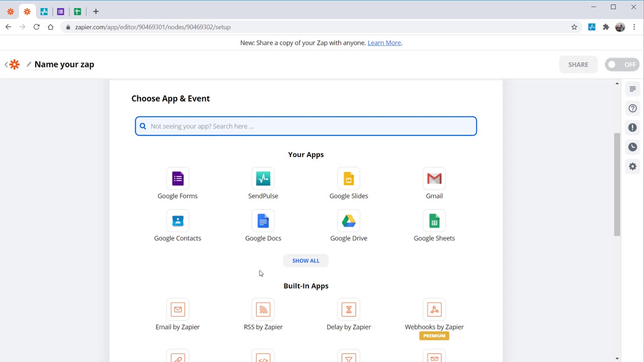Click the page vertical scrollbar thumb
The image size is (644, 362).
617,185
